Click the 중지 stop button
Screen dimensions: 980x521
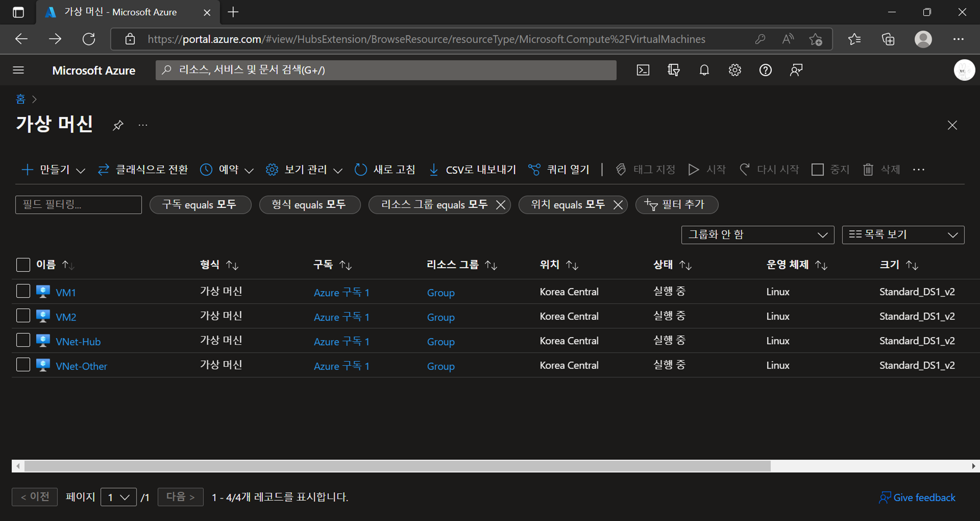(831, 170)
